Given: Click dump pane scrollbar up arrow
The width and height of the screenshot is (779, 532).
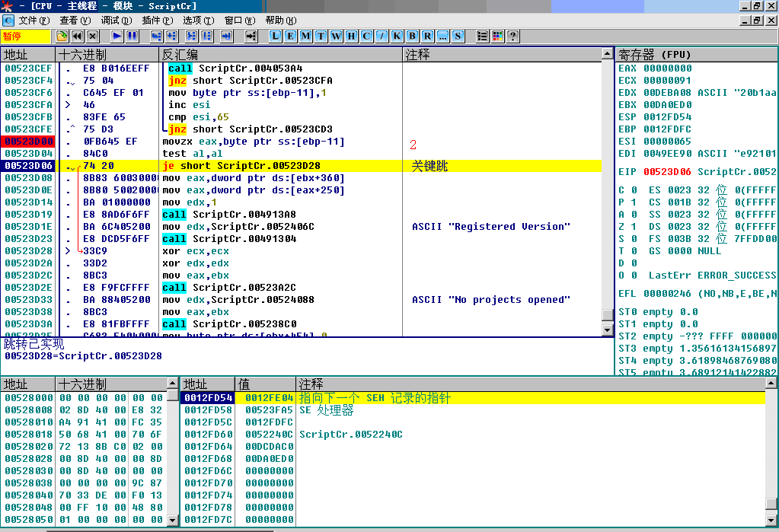Looking at the screenshot, I should pyautogui.click(x=172, y=383).
